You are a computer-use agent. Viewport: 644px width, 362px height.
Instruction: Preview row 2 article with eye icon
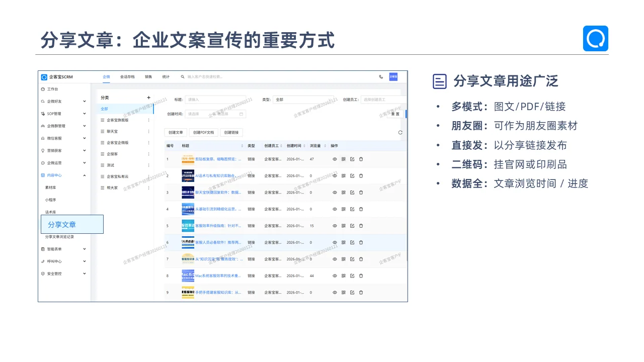pyautogui.click(x=335, y=176)
